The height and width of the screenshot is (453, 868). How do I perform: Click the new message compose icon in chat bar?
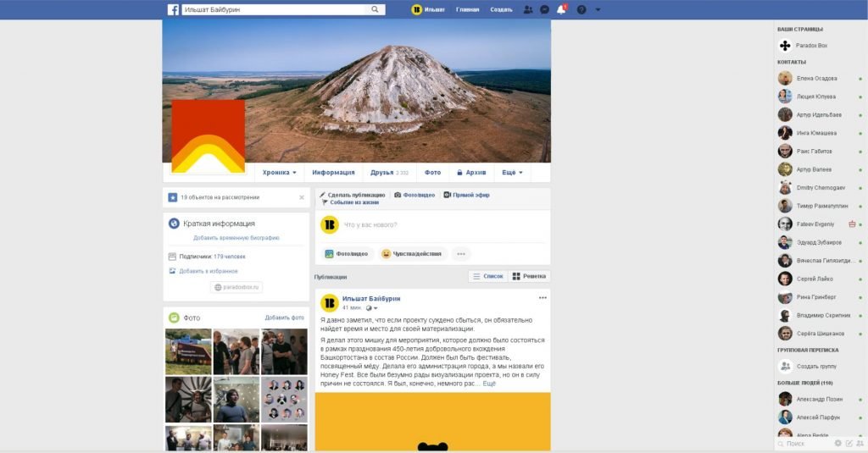tap(849, 443)
